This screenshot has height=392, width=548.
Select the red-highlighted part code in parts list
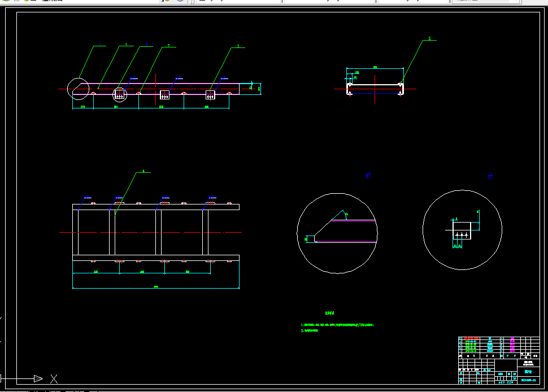(x=471, y=338)
